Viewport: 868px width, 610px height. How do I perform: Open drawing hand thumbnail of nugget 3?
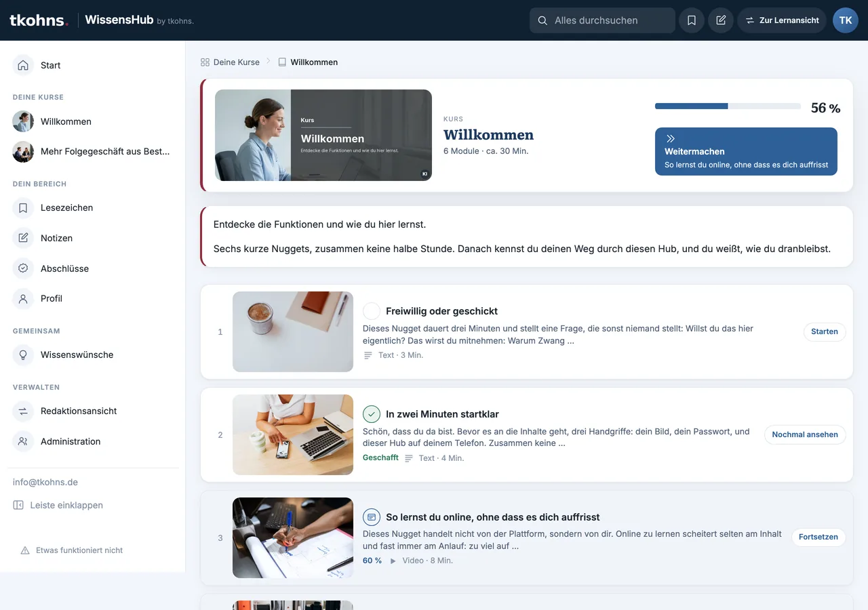(x=293, y=537)
